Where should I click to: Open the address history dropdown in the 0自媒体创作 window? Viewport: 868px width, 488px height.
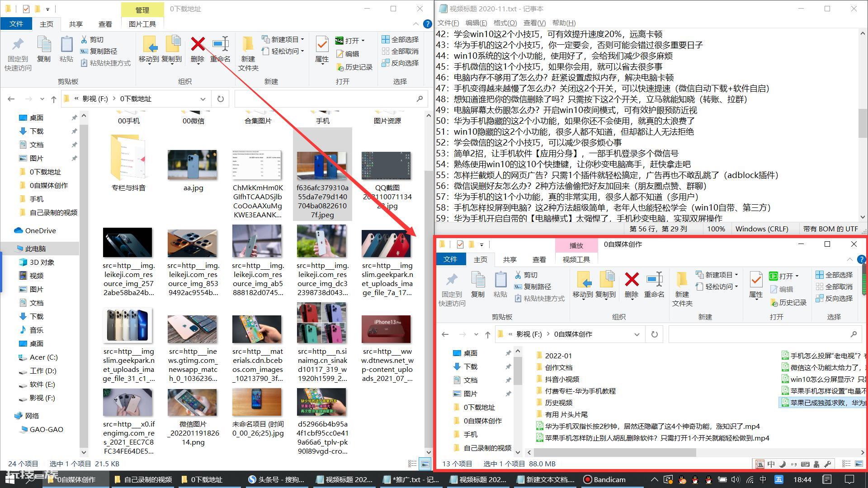[637, 334]
